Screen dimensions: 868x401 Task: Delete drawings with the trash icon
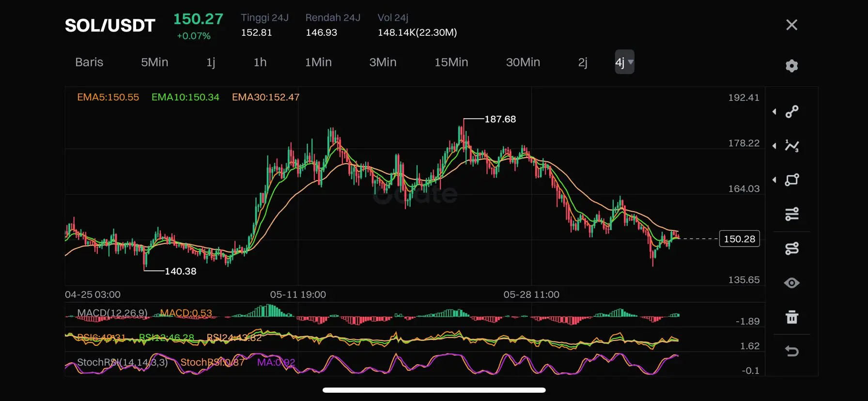coord(792,317)
